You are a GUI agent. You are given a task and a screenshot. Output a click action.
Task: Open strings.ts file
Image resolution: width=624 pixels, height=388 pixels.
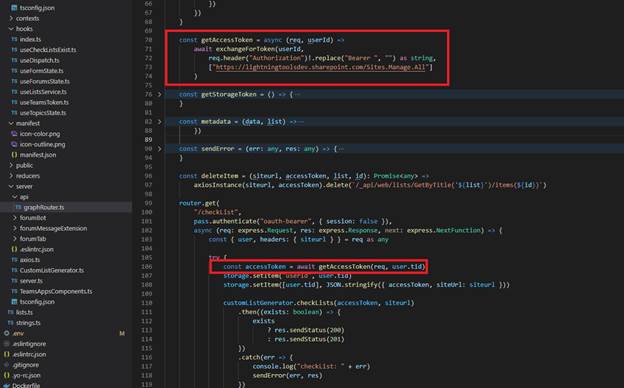(x=28, y=323)
